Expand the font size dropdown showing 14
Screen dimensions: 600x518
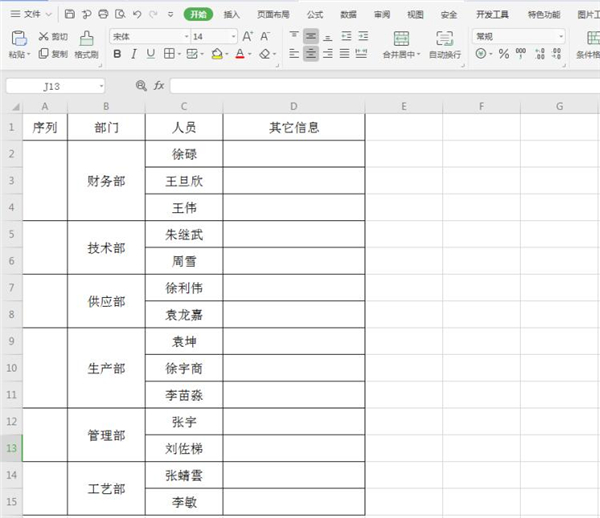(x=233, y=36)
